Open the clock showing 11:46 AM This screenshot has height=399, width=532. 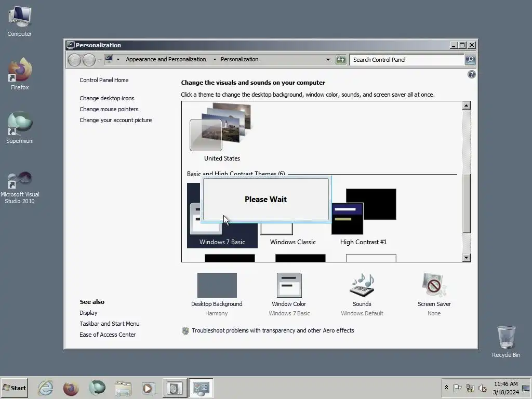point(506,388)
